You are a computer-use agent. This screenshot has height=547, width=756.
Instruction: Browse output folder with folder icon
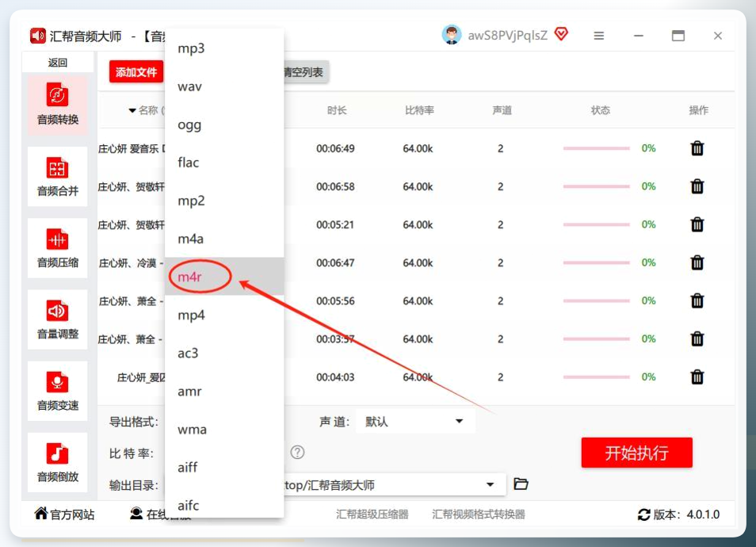[521, 484]
